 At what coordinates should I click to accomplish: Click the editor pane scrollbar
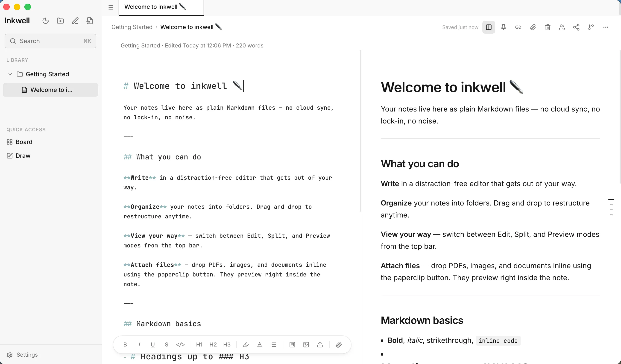361,131
